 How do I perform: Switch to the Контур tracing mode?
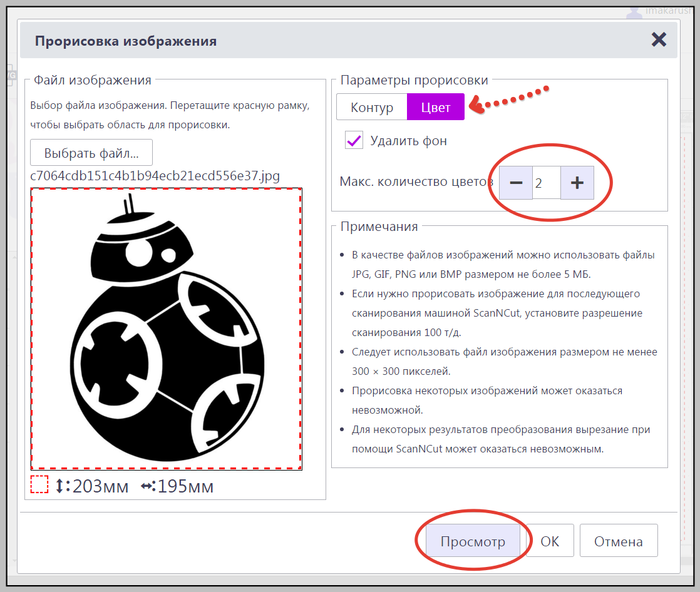[x=372, y=106]
